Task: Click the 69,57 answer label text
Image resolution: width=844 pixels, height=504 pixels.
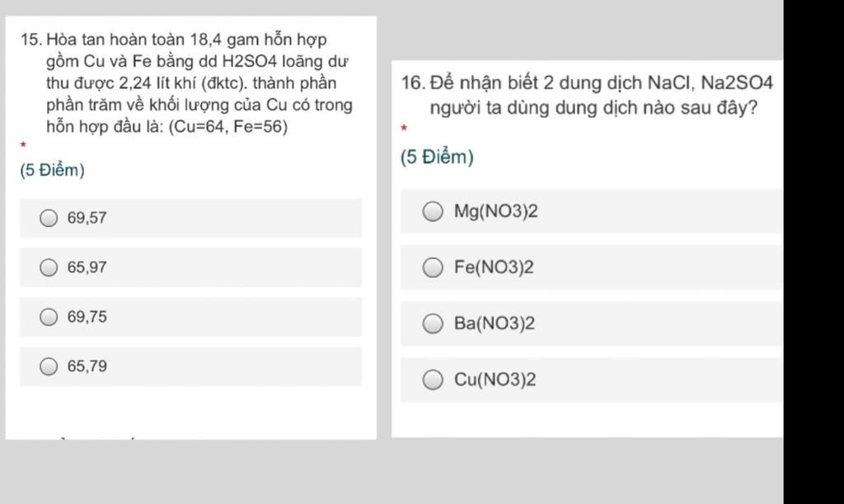Action: [87, 218]
